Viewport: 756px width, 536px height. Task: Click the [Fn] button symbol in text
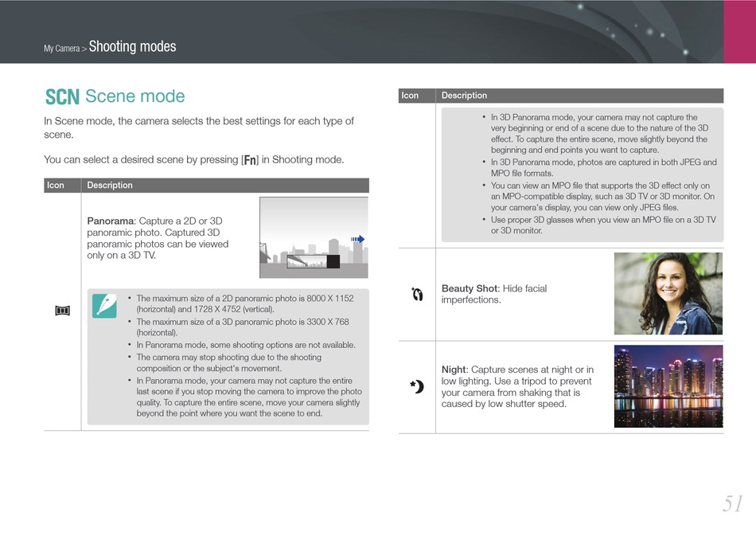[x=250, y=160]
